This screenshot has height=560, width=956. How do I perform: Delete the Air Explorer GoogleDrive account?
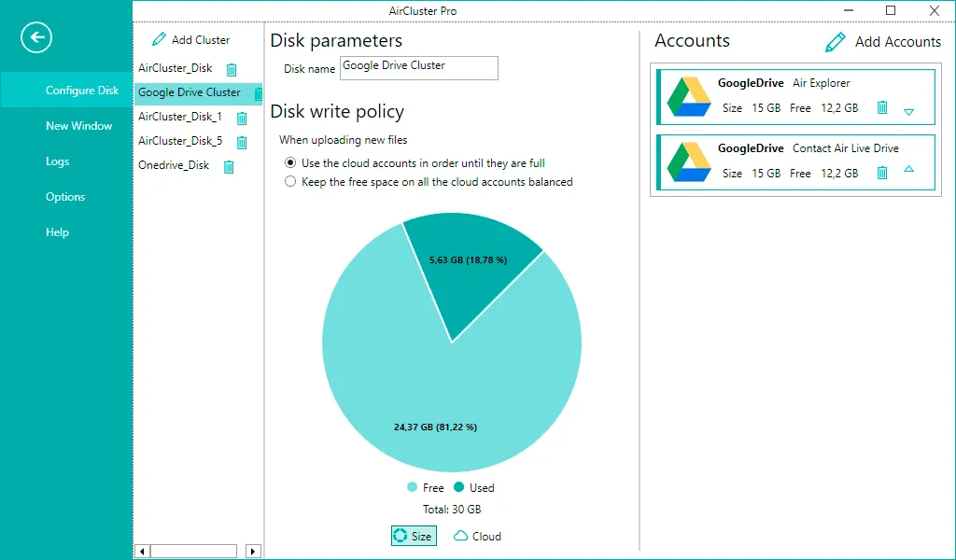click(881, 108)
